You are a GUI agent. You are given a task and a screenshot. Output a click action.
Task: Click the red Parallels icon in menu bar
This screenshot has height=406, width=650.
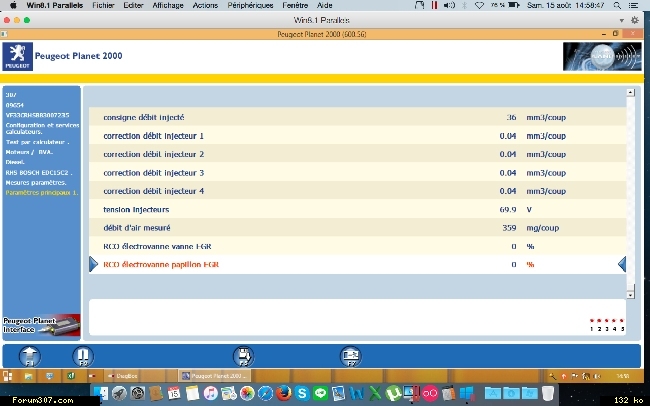[x=434, y=5]
